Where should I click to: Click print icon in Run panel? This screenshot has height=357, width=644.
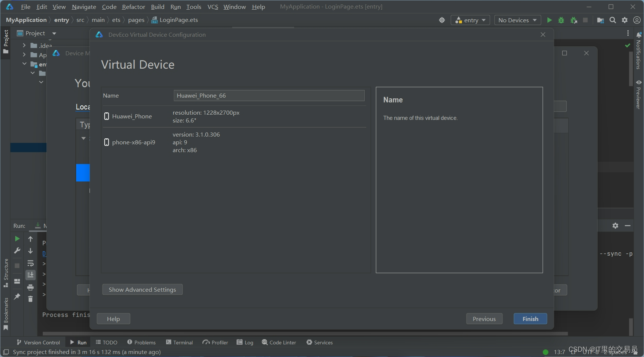30,287
